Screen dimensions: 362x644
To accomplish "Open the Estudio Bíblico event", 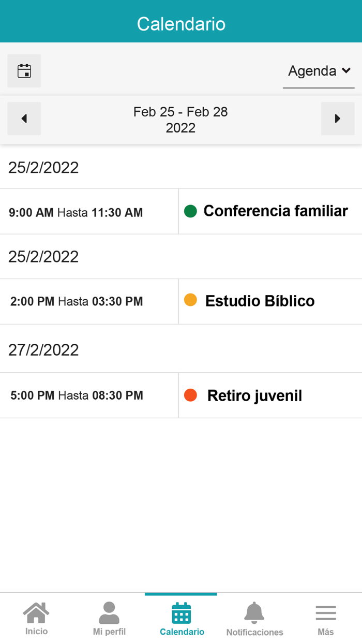I will [260, 301].
